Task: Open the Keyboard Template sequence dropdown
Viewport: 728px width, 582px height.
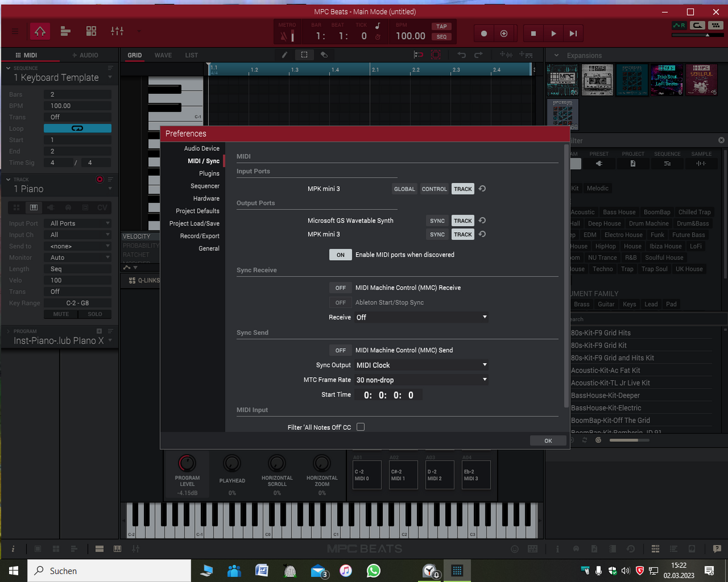Action: tap(110, 78)
